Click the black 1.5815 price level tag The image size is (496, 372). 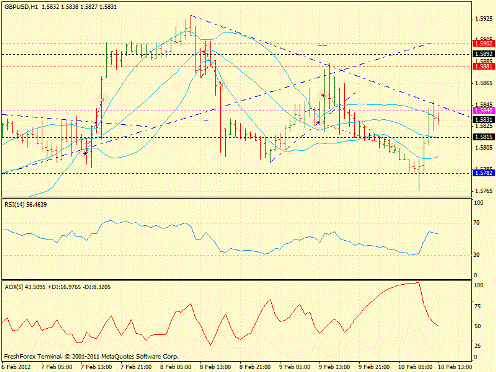(483, 137)
